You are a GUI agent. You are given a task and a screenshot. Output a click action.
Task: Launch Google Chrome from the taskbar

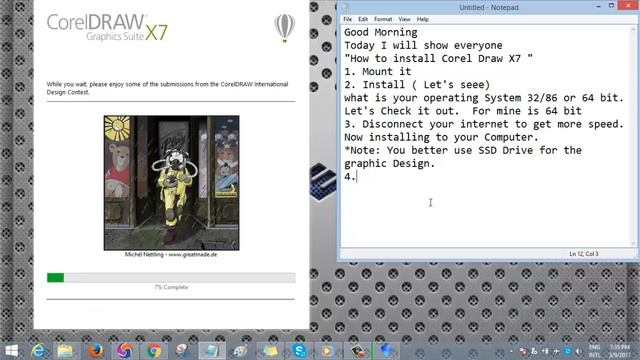pos(154,351)
